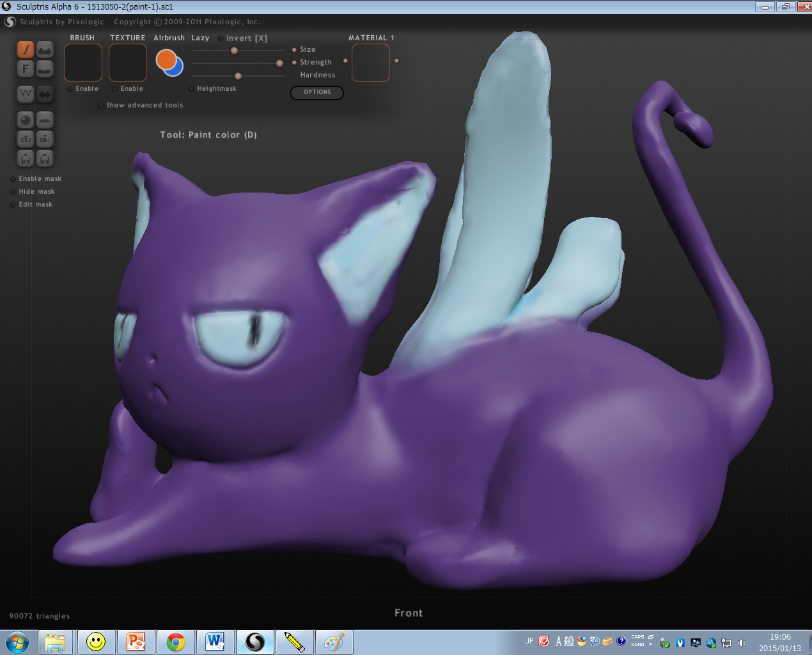Click the OBJ import icon with up arrow
Viewport: 812px width, 655px height.
[26, 139]
